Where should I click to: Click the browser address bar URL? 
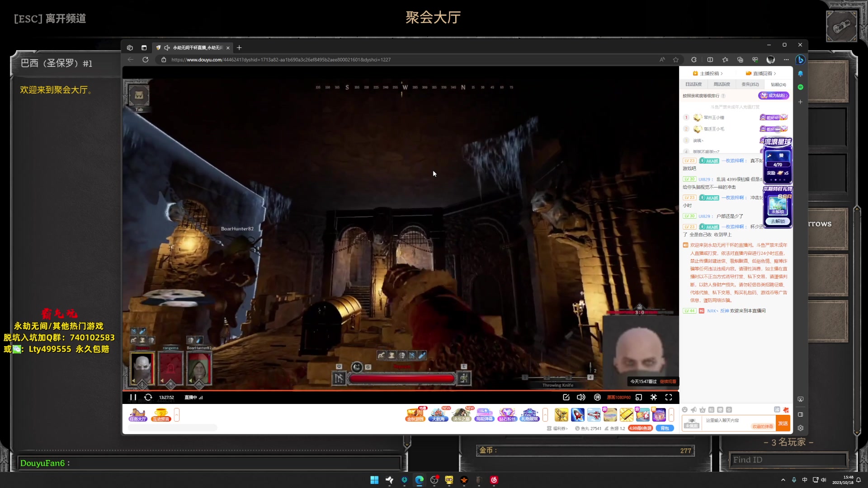click(281, 60)
